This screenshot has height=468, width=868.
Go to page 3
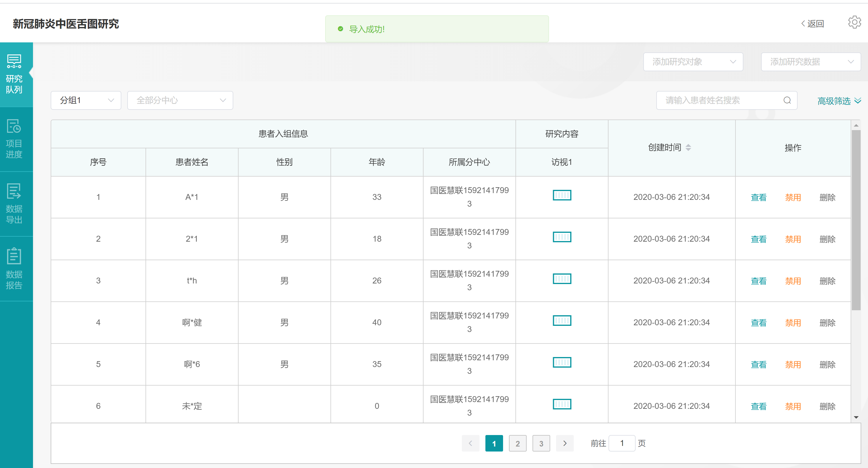pyautogui.click(x=541, y=443)
